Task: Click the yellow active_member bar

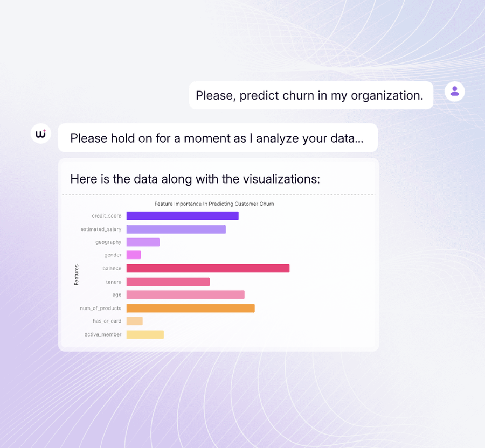Action: click(x=145, y=334)
